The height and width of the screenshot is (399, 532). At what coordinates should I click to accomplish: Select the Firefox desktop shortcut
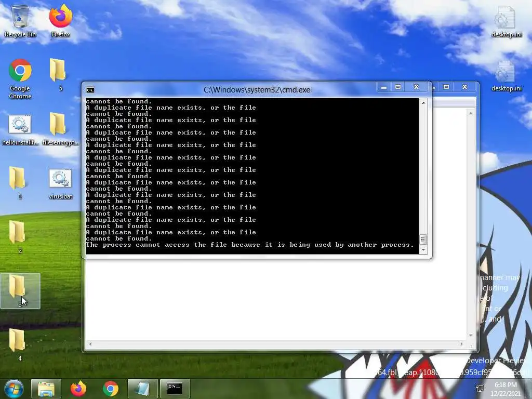(x=60, y=21)
